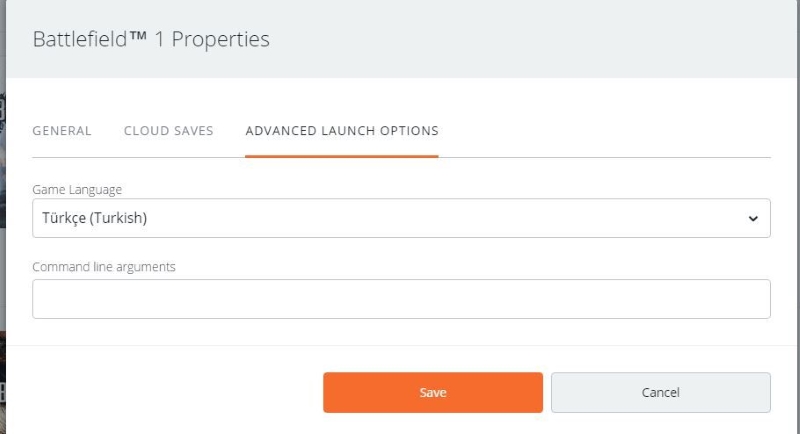The image size is (800, 434).
Task: Save the game properties changes
Action: 433,392
